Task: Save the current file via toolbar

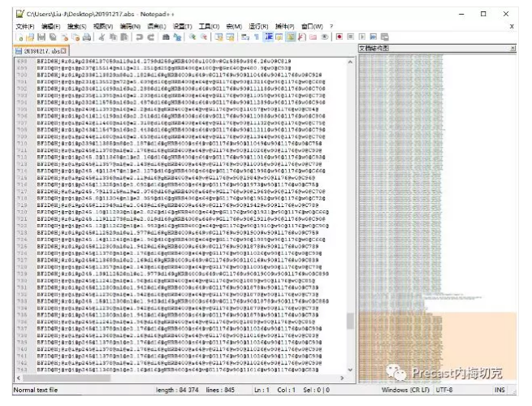Action: (x=41, y=37)
